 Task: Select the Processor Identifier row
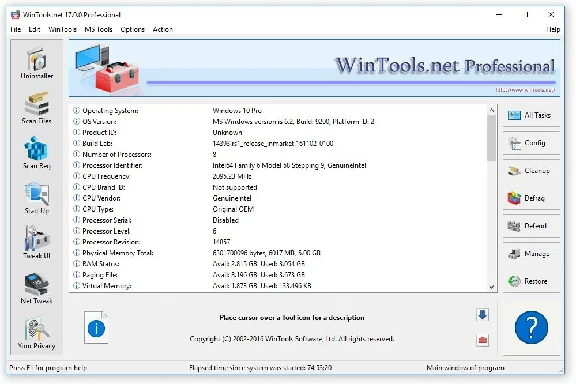(279, 165)
